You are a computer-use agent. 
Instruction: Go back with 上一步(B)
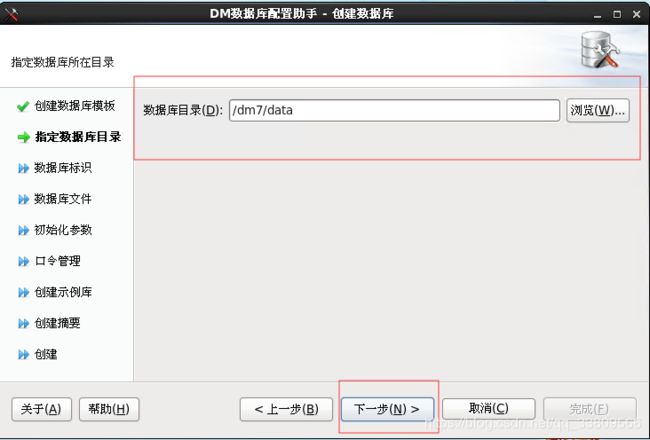(x=286, y=409)
